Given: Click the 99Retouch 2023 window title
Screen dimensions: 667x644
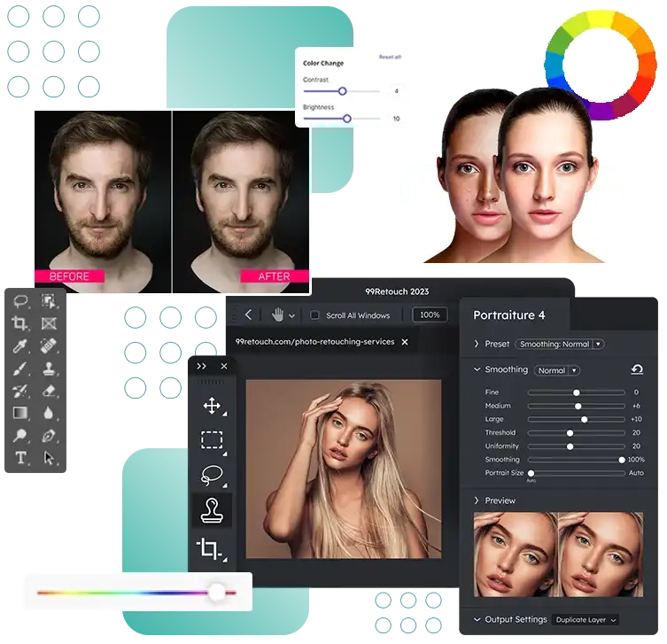Looking at the screenshot, I should 397,291.
